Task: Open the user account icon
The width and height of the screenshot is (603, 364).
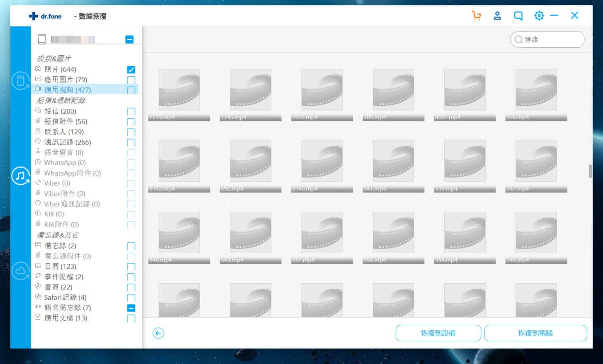Action: [x=497, y=16]
